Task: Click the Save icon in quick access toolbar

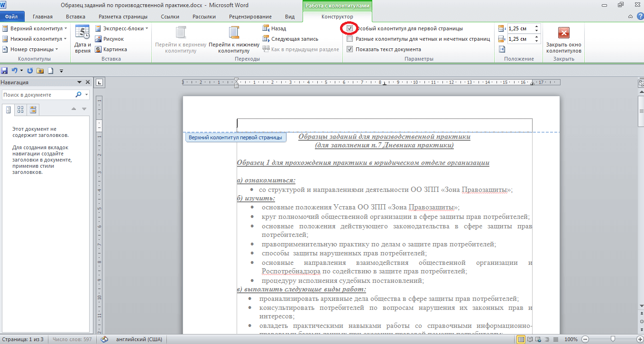Action: [x=5, y=71]
